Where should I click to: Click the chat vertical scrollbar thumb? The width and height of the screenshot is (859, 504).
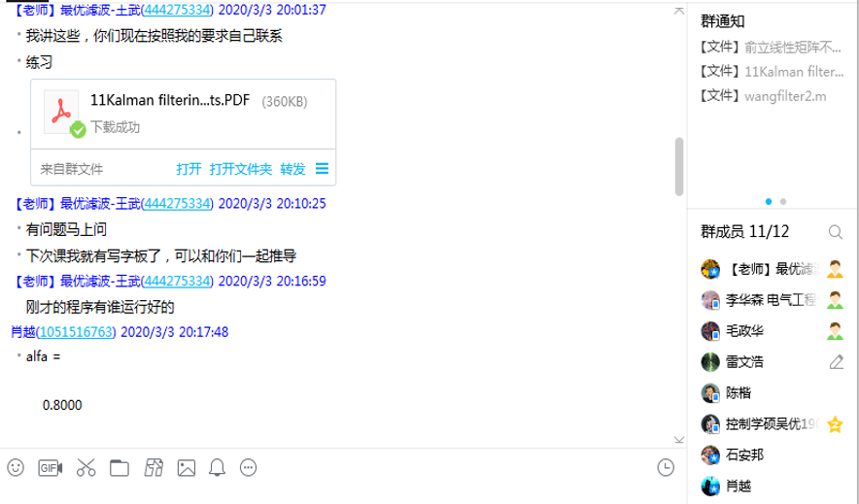coord(679,166)
